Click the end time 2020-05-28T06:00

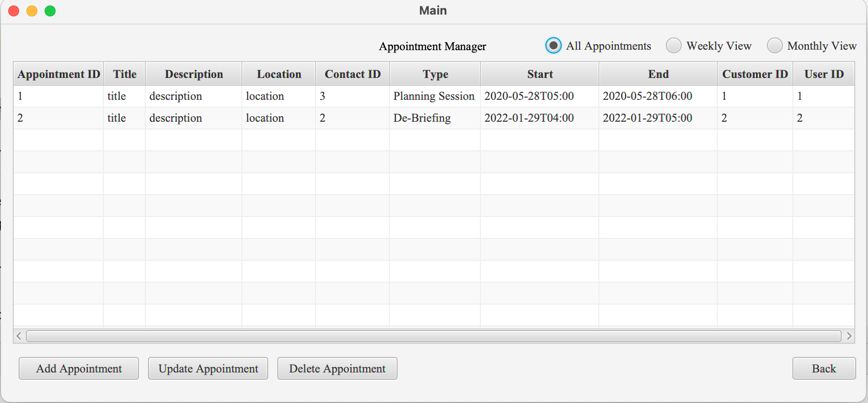[648, 96]
